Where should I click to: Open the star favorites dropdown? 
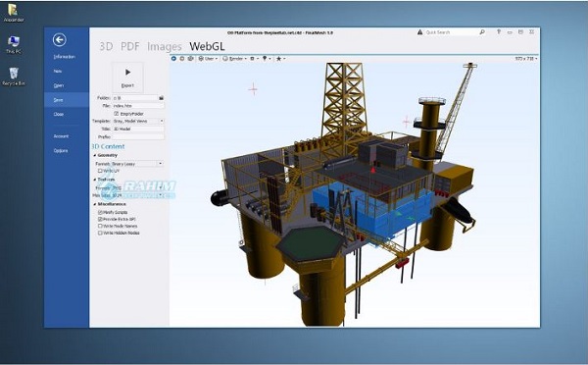point(280,59)
